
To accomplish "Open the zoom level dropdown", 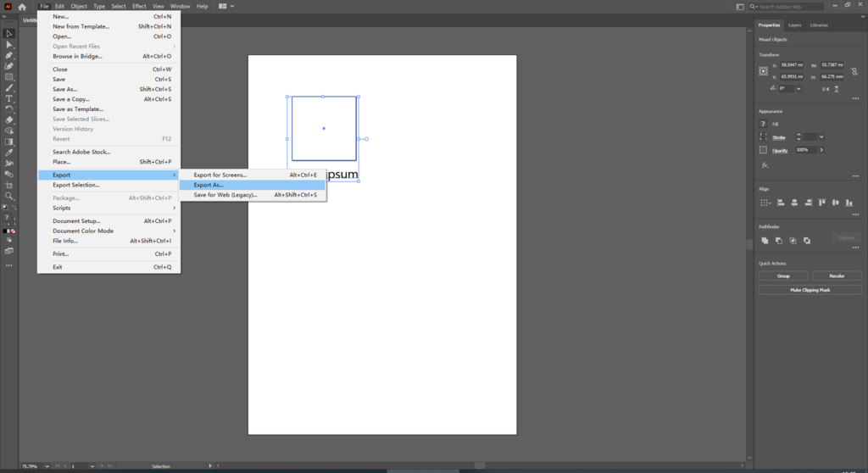I will (x=47, y=466).
